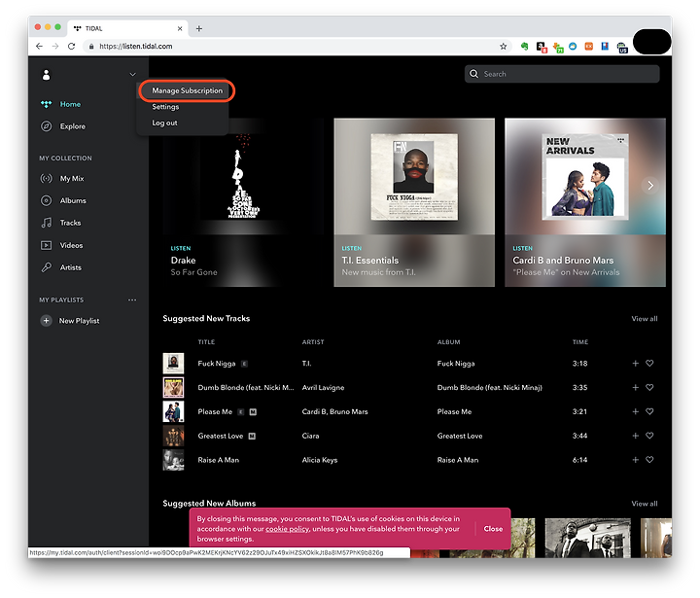Open Settings from account menu
700x598 pixels.
coord(165,107)
